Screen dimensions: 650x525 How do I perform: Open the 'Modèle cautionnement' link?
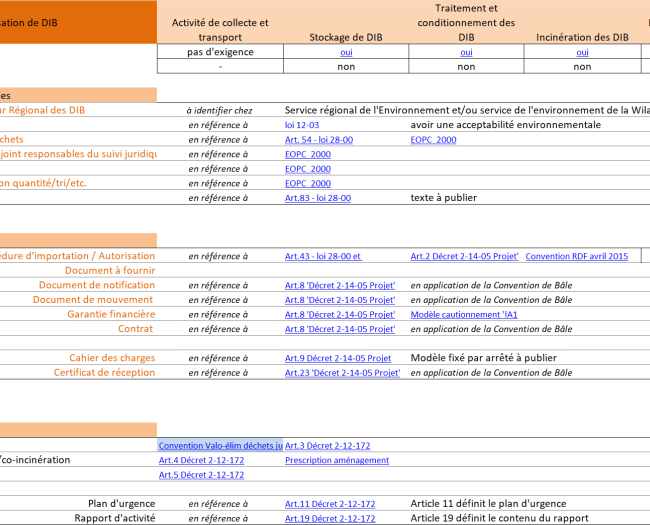(x=463, y=314)
